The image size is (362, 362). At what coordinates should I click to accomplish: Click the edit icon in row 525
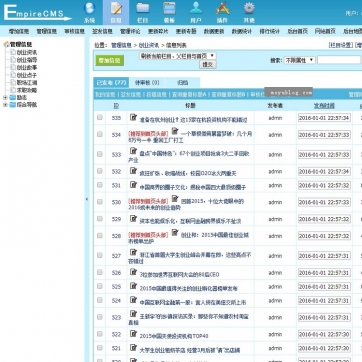pyautogui.click(x=133, y=286)
